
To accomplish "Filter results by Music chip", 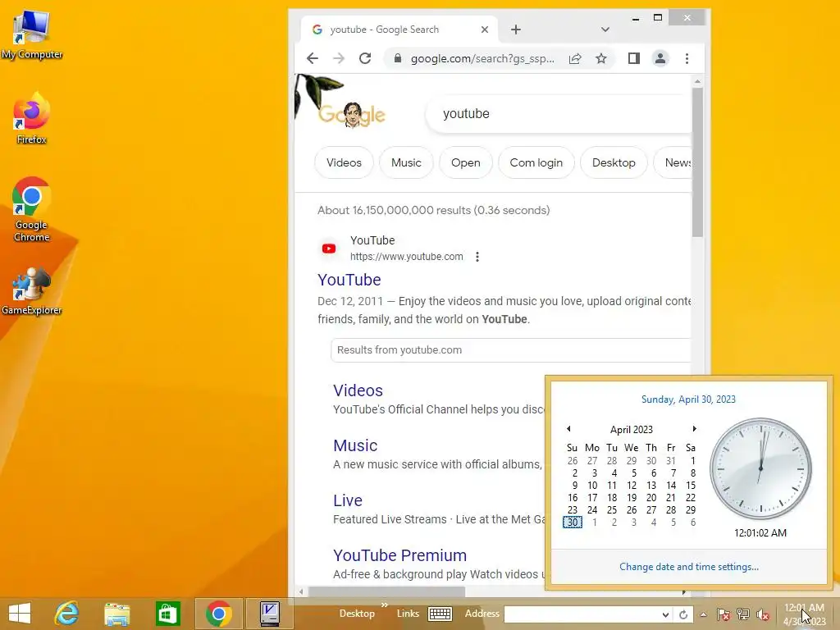I will [x=406, y=162].
